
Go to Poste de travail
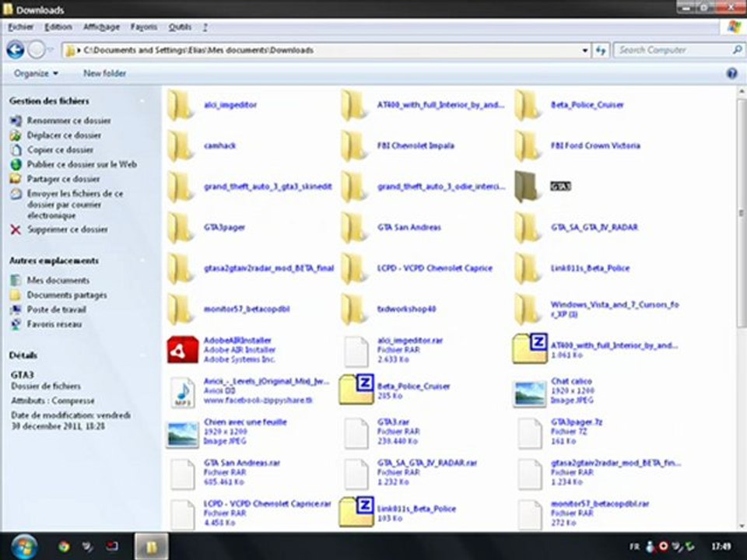[56, 310]
